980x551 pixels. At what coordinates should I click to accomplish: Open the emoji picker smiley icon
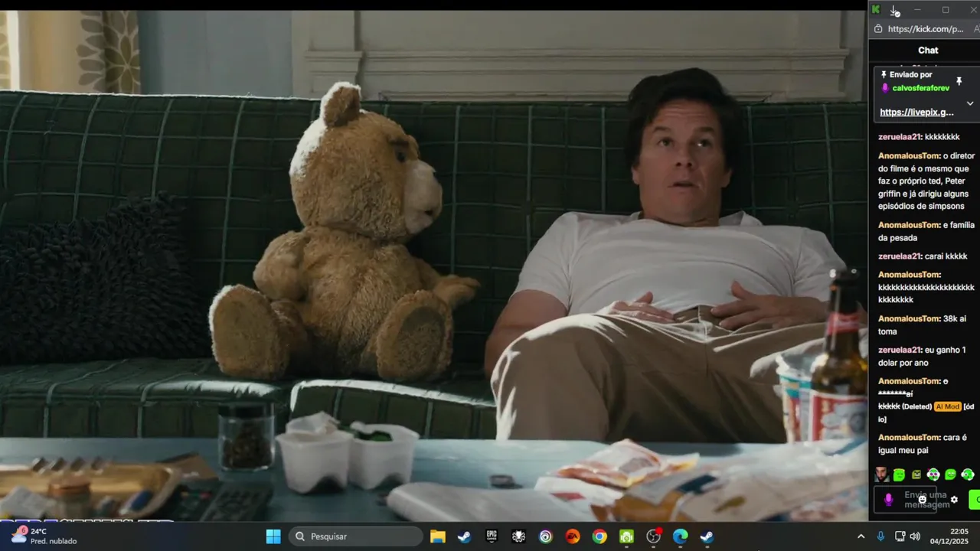(x=922, y=500)
